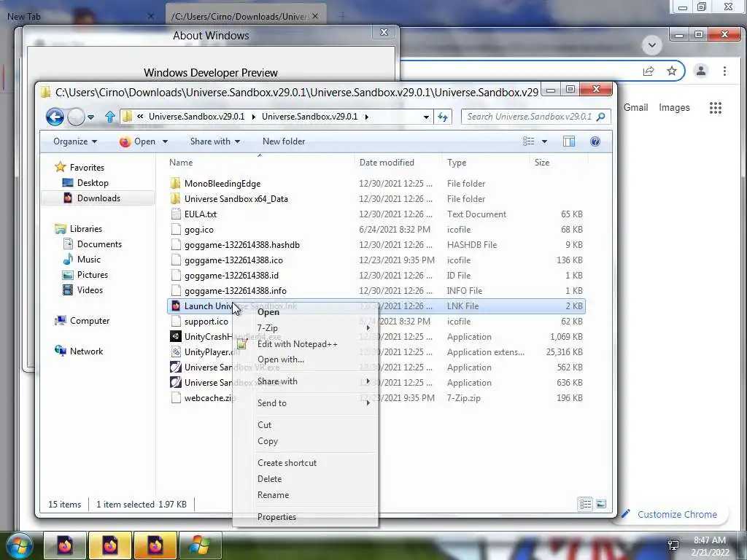
Task: Open Network in navigation pane
Action: click(x=86, y=351)
